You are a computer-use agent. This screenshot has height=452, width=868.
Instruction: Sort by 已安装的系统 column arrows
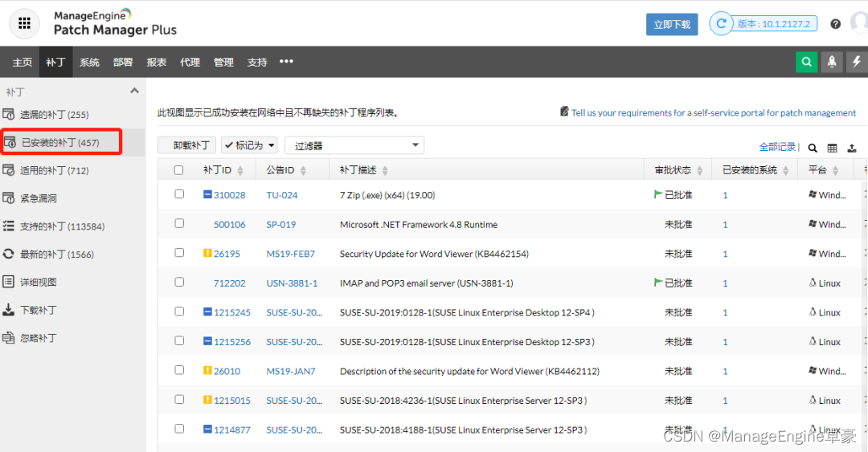coord(785,170)
